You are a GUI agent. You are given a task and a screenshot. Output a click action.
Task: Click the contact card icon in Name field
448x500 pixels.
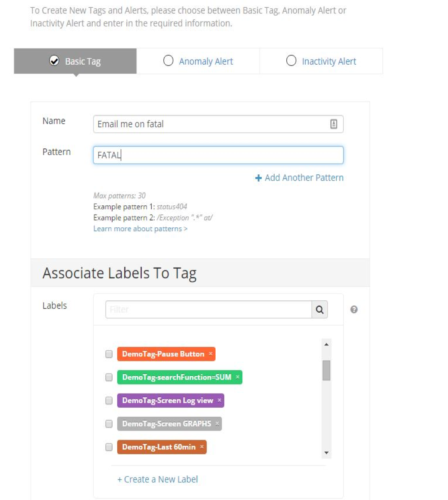tap(334, 124)
